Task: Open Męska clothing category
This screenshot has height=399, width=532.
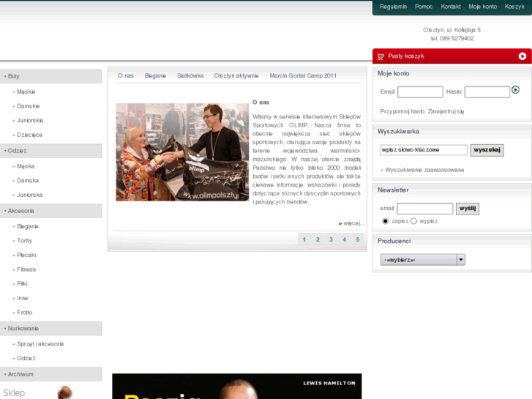Action: point(26,166)
